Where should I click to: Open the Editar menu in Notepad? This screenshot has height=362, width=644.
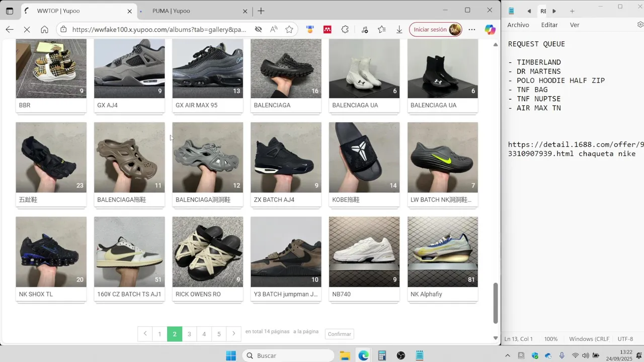[x=549, y=25]
